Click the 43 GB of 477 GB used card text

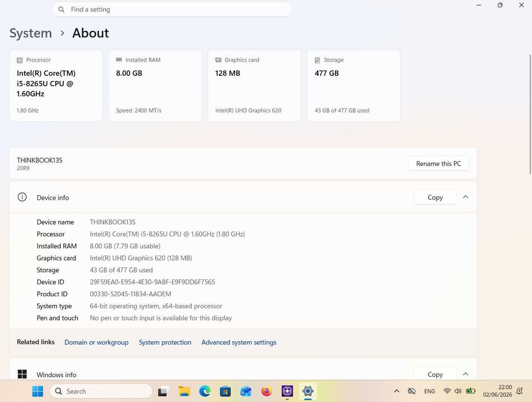pyautogui.click(x=342, y=110)
